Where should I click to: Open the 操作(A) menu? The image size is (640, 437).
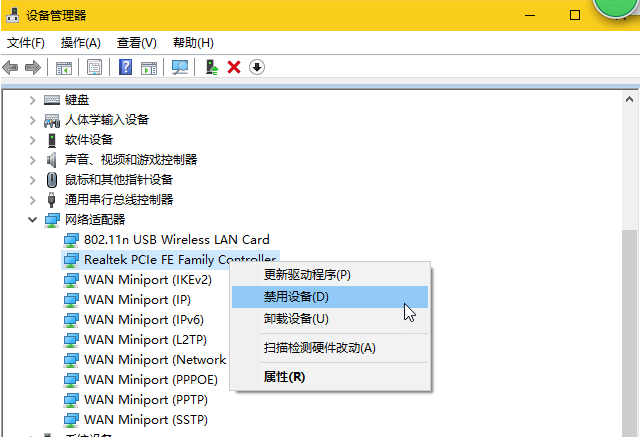click(x=80, y=43)
